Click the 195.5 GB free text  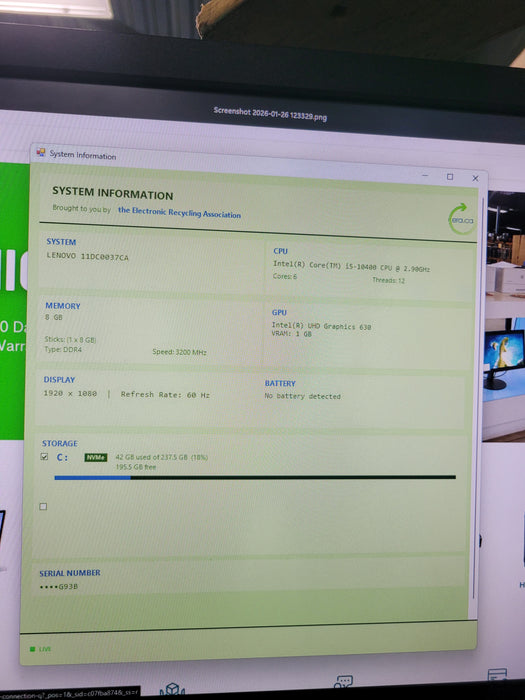tap(136, 467)
